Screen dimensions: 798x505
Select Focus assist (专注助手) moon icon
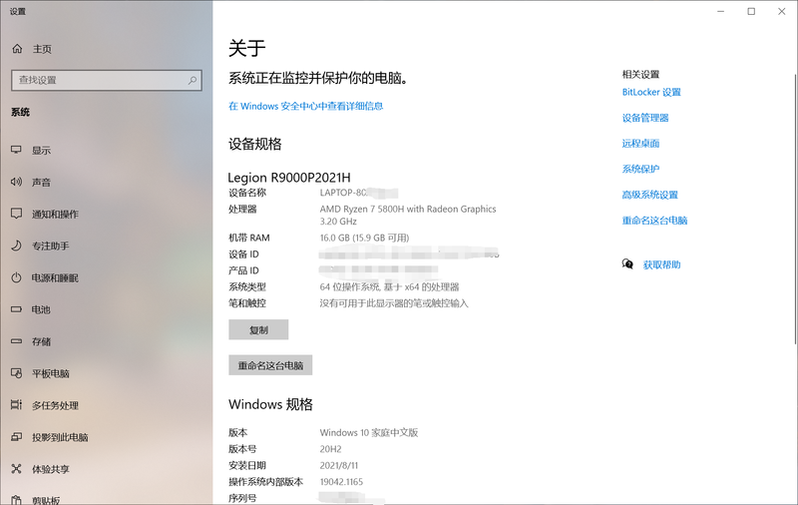(x=16, y=246)
